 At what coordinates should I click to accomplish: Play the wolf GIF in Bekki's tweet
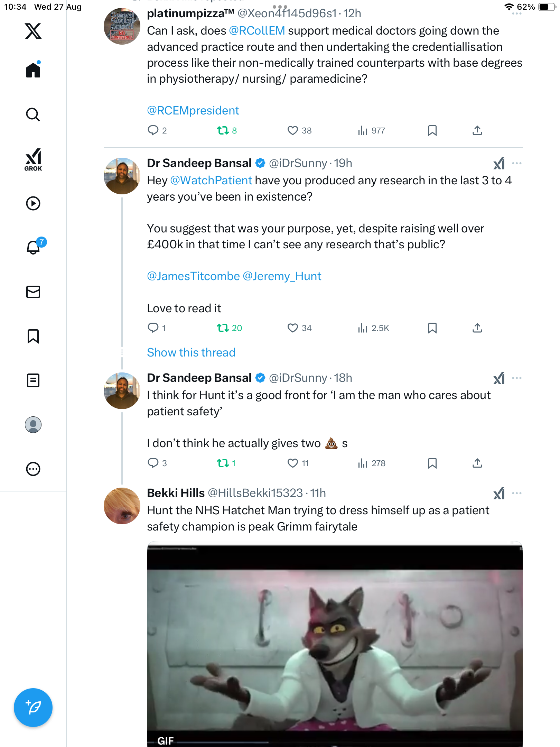[x=335, y=643]
